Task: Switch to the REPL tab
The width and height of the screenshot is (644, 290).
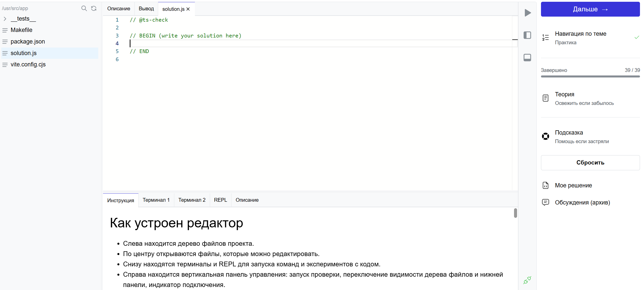Action: tap(220, 200)
